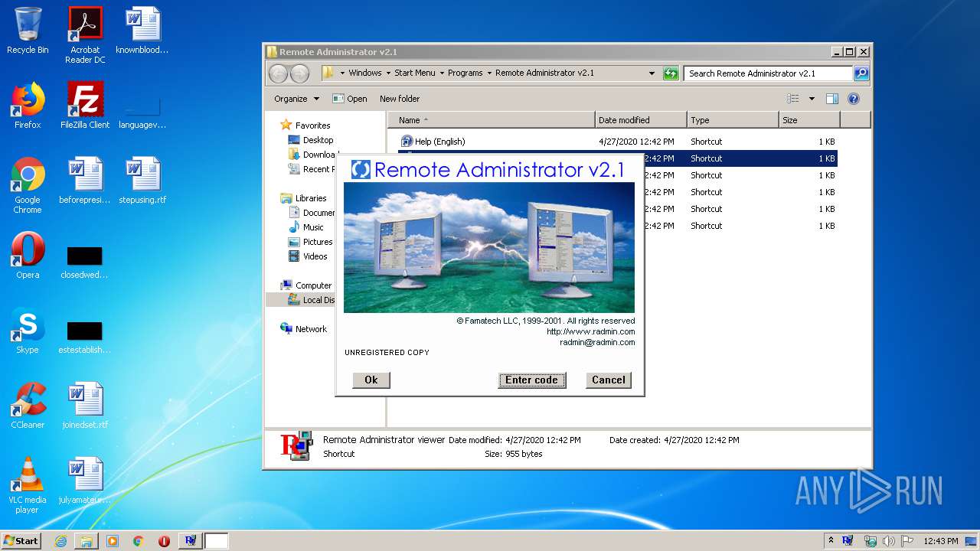This screenshot has height=551, width=980.
Task: Click the Remote Administrator viewer icon in the details pane
Action: click(296, 445)
